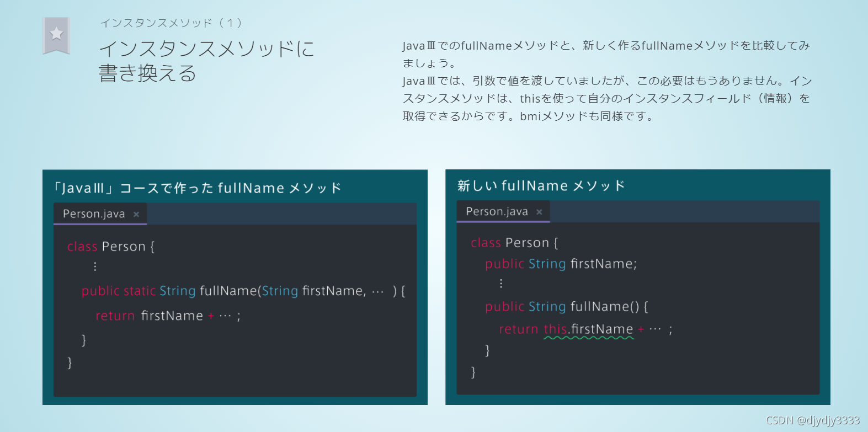Click the slide title インスタンスメソッドに書き換える
This screenshot has height=432, width=868.
pos(206,61)
